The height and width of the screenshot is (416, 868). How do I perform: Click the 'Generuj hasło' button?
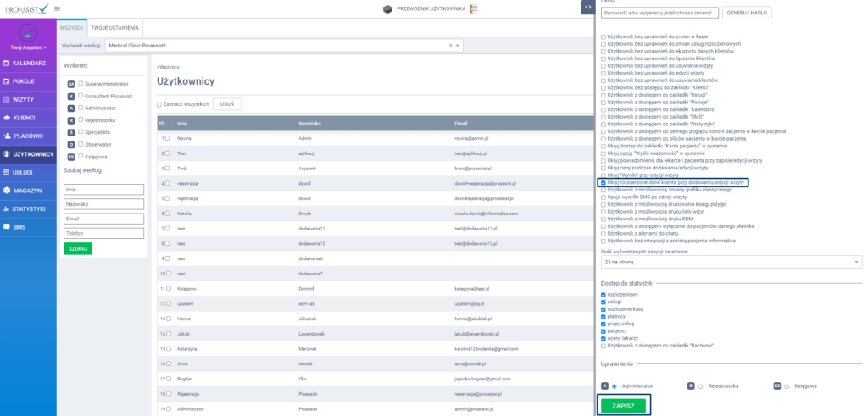[748, 14]
